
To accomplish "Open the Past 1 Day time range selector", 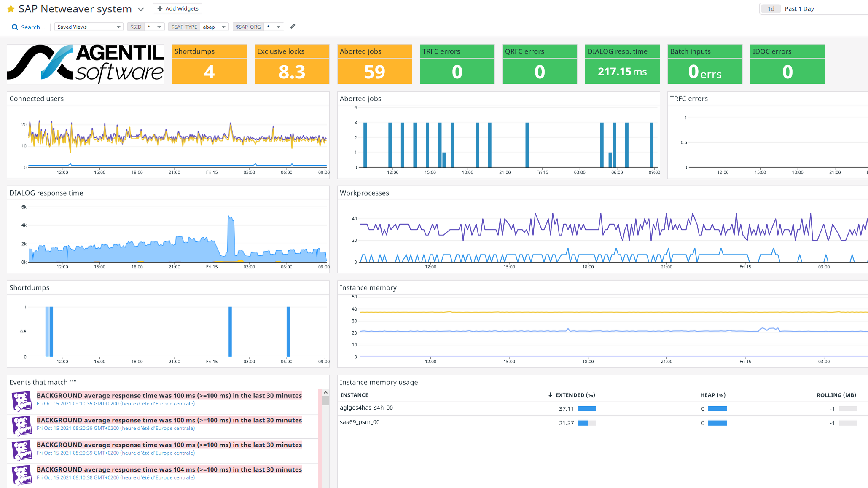I will point(799,8).
